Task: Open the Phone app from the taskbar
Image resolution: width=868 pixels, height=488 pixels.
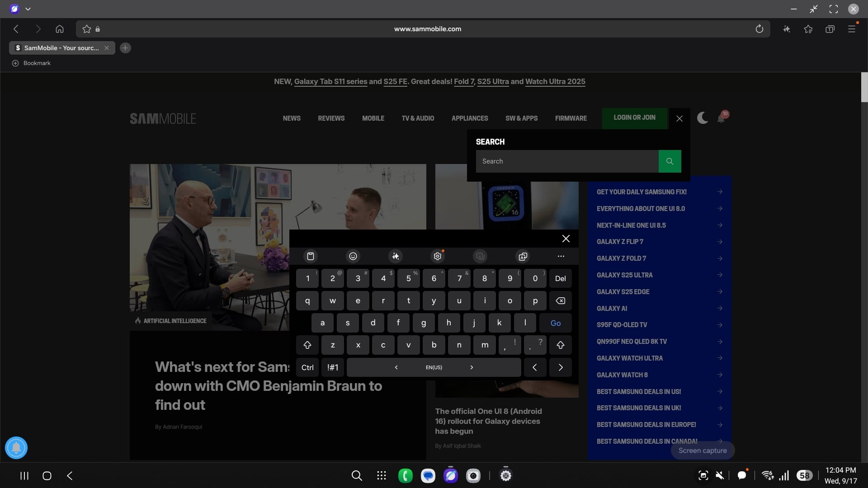Action: coord(406,475)
